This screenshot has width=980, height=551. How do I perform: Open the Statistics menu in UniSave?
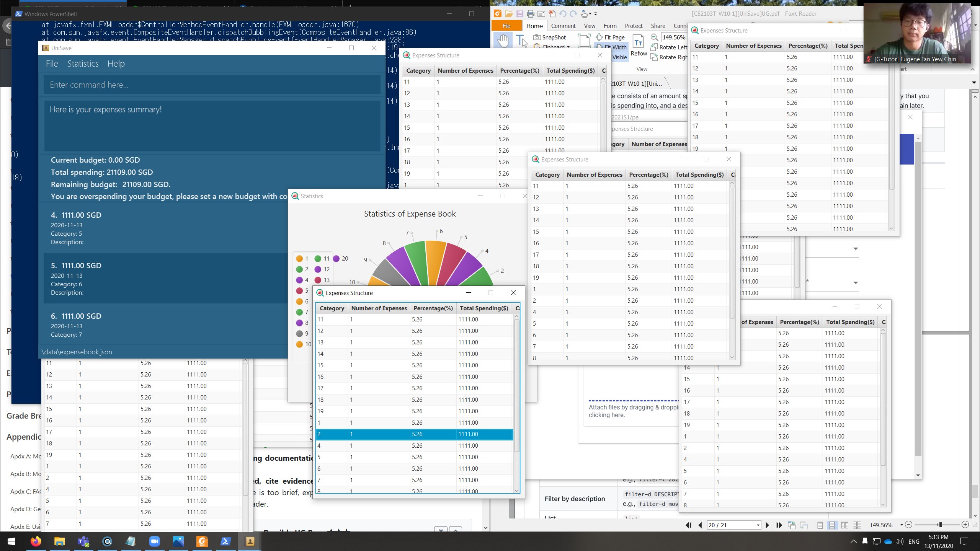pos(83,64)
